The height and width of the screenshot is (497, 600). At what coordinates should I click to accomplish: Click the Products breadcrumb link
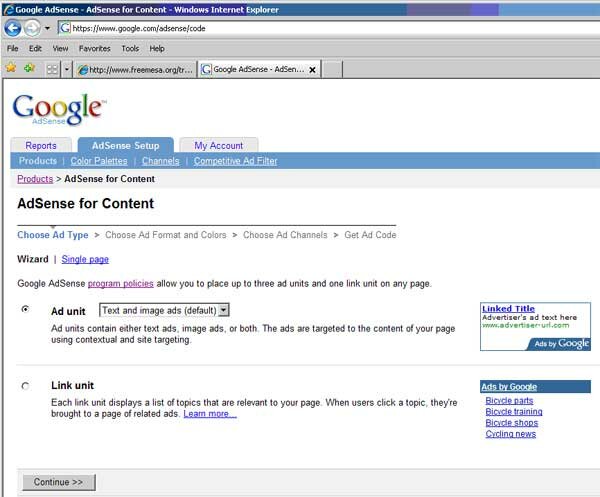pos(35,179)
